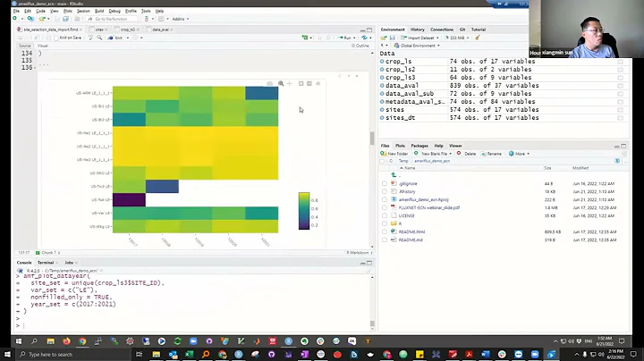Screen dimensions: 644x361
Task: Open the Addins dropdown
Action: pyautogui.click(x=181, y=19)
